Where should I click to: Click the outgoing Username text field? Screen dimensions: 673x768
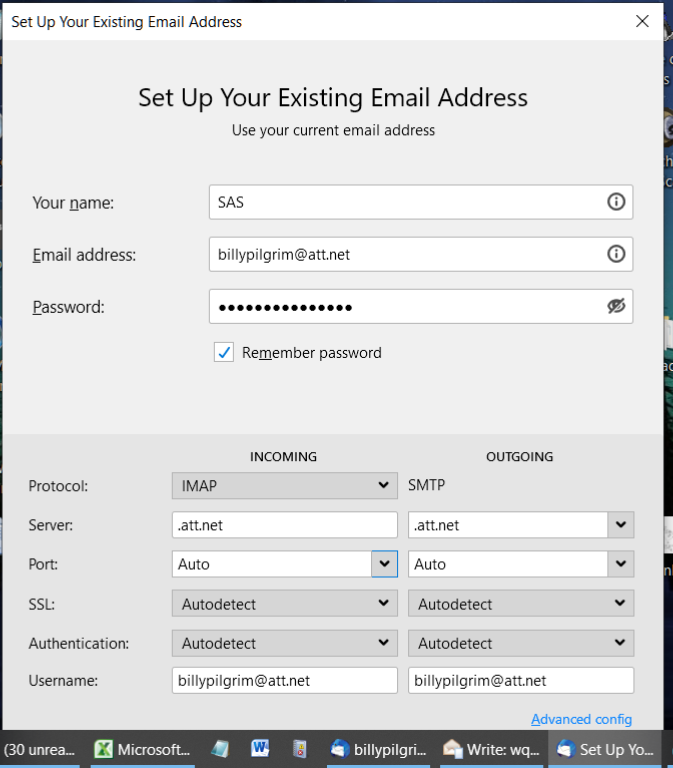pyautogui.click(x=520, y=681)
